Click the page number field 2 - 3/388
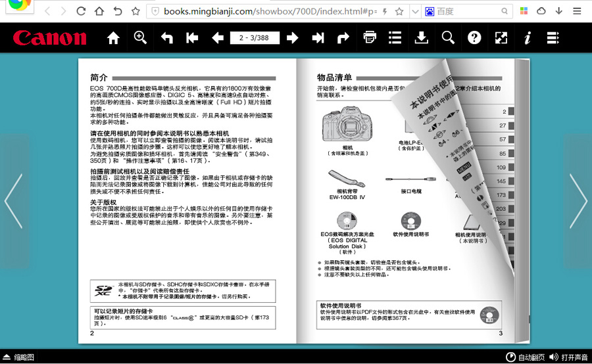This screenshot has height=364, width=592. [255, 37]
